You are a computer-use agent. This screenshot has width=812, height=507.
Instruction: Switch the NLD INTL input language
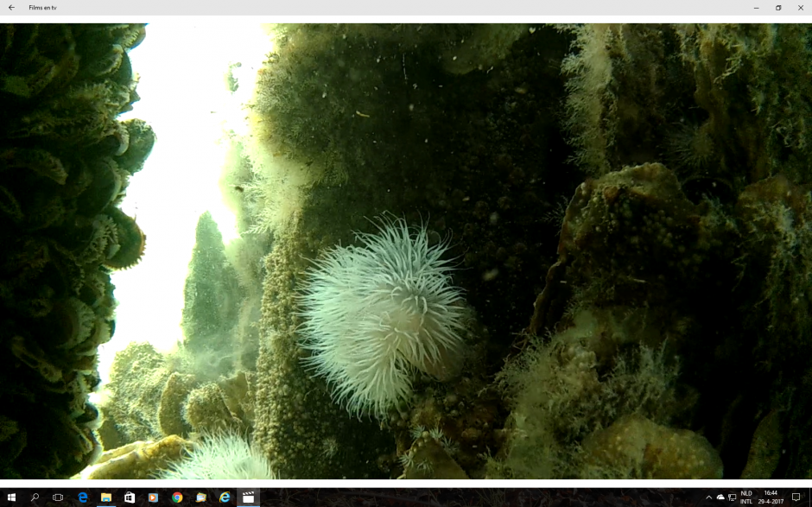tap(746, 497)
